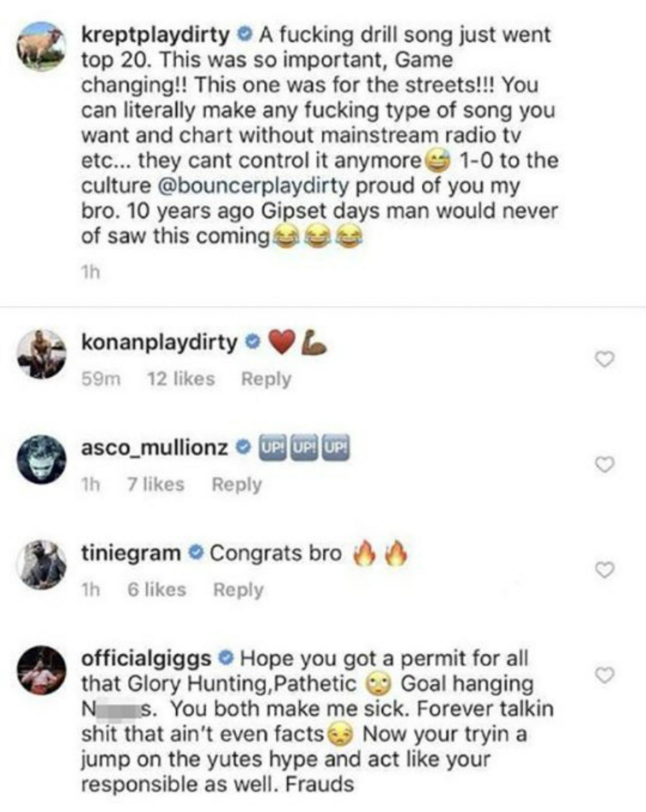View the 12 likes on konanplaydirty's comment
Screen dimensions: 646x812
(x=181, y=379)
